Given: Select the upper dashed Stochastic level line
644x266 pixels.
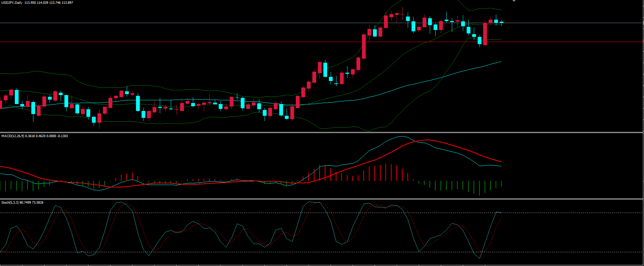Looking at the screenshot, I should click(x=241, y=213).
